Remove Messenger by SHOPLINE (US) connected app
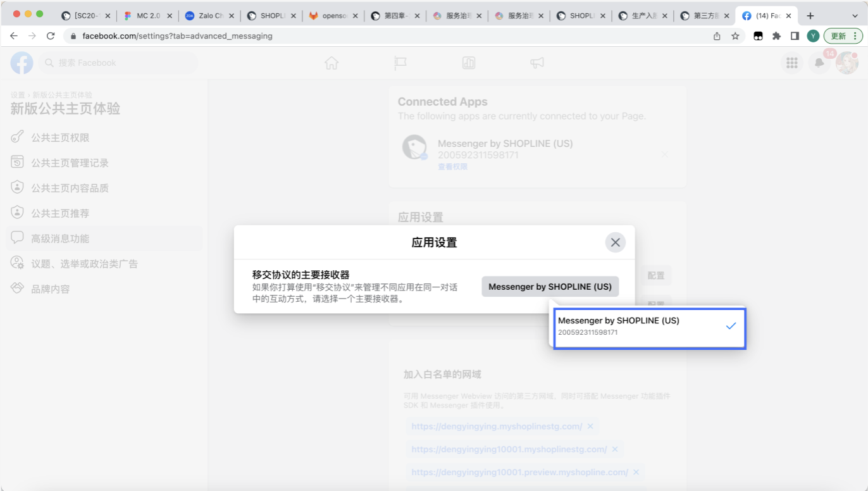Viewport: 868px width, 491px height. (664, 154)
